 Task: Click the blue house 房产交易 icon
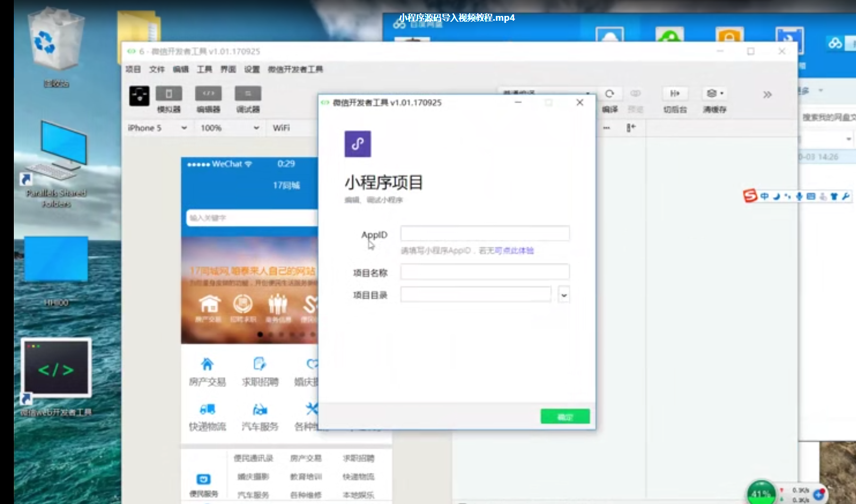pos(207,364)
